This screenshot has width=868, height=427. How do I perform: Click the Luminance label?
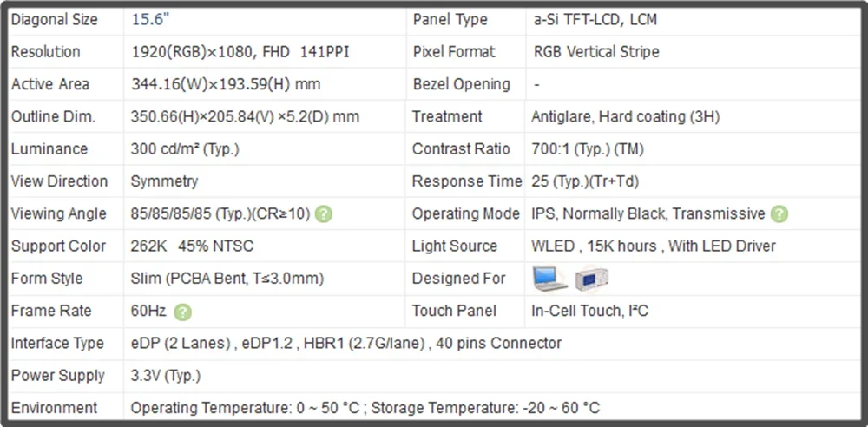[x=49, y=149]
